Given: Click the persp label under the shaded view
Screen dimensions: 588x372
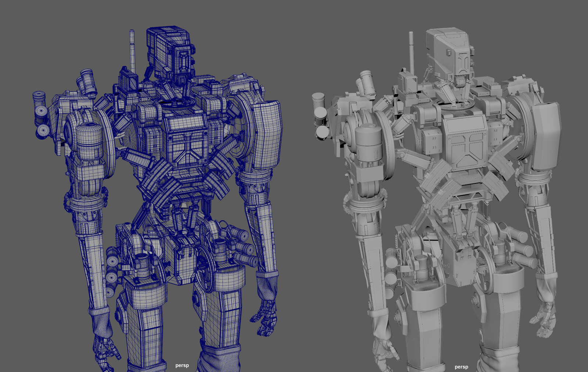Looking at the screenshot, I should pos(462,366).
